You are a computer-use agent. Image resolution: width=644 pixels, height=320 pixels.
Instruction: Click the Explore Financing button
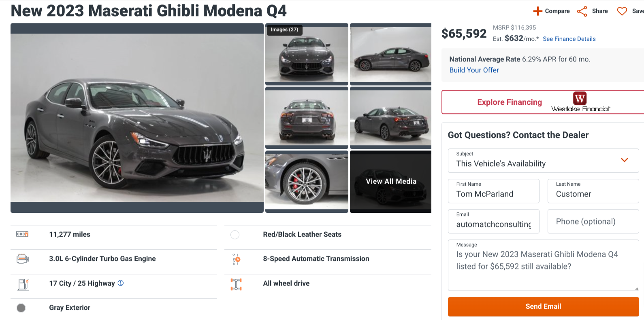(x=509, y=102)
